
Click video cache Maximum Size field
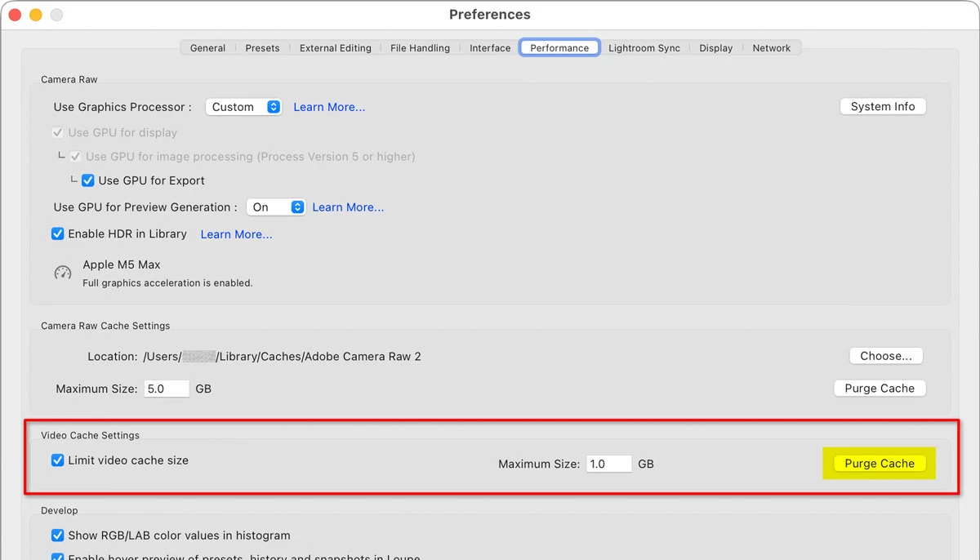[x=609, y=464]
